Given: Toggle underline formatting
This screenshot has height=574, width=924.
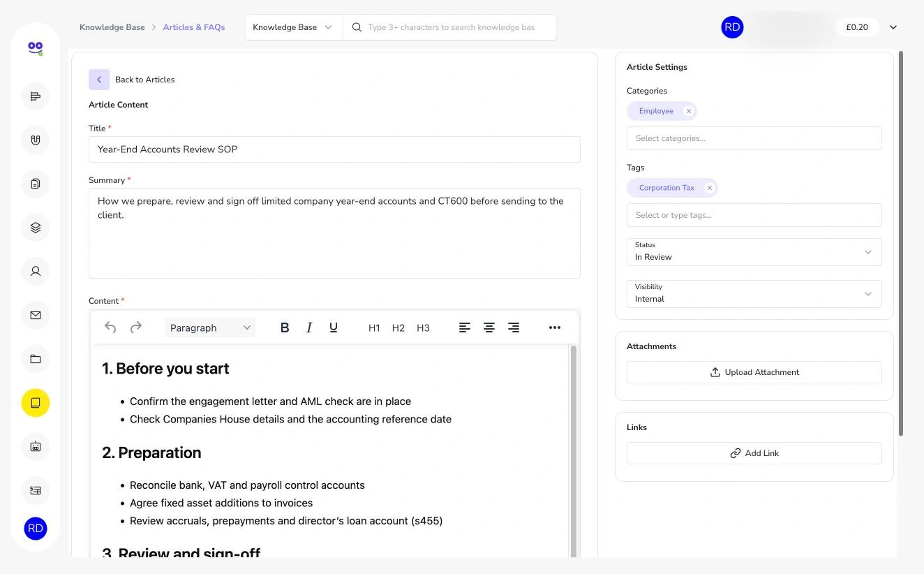Looking at the screenshot, I should pos(334,328).
